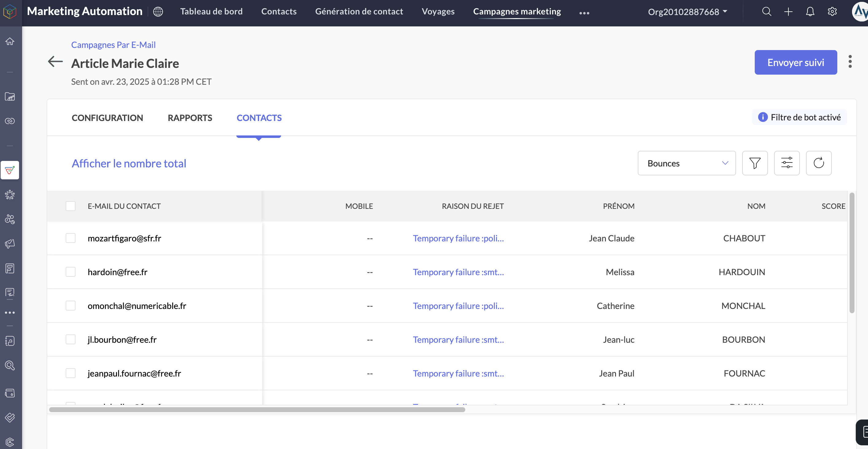
Task: Open the settings gear icon
Action: tap(832, 11)
